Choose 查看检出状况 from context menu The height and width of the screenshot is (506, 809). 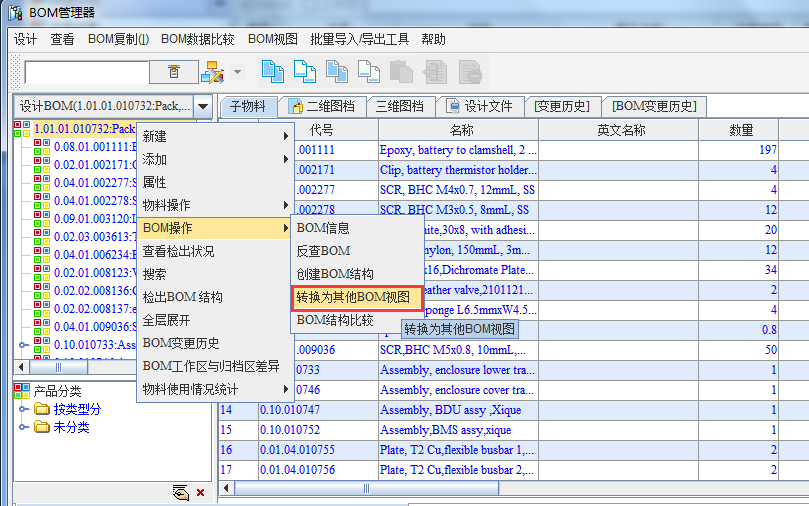215,251
